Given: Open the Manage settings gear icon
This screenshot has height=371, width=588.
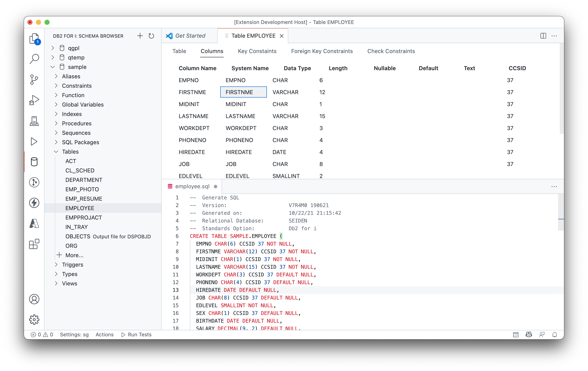Looking at the screenshot, I should [x=34, y=319].
